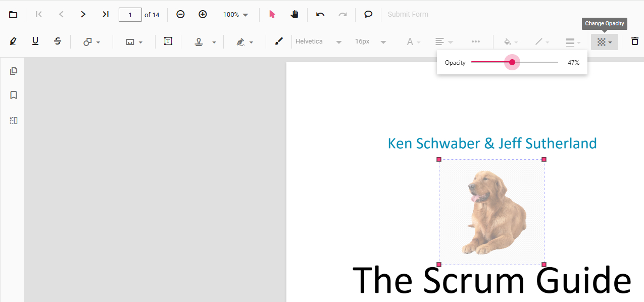Select the Highlight annotation tool

[13, 41]
